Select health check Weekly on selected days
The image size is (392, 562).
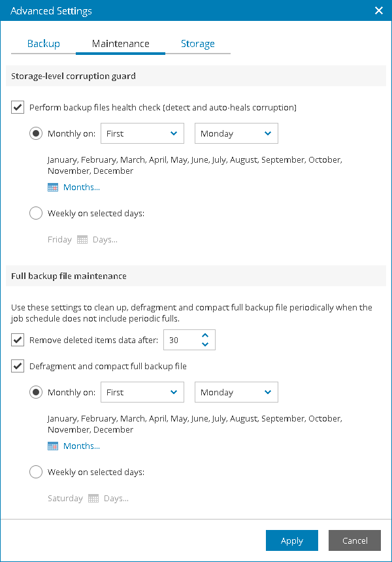[36, 213]
